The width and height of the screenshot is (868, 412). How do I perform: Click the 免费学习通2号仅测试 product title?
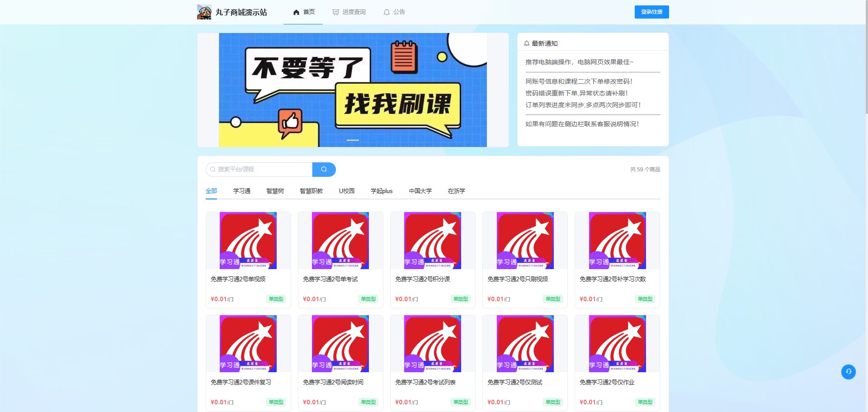pos(515,383)
